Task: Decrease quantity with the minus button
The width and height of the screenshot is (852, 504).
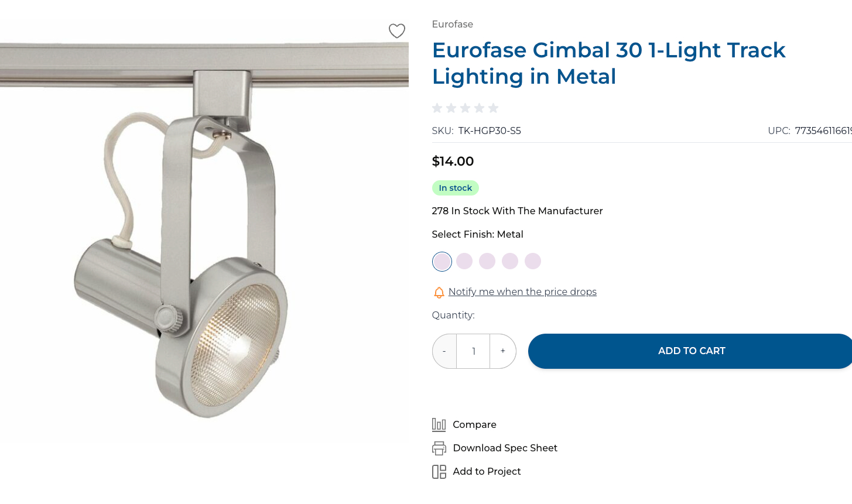Action: pos(444,351)
